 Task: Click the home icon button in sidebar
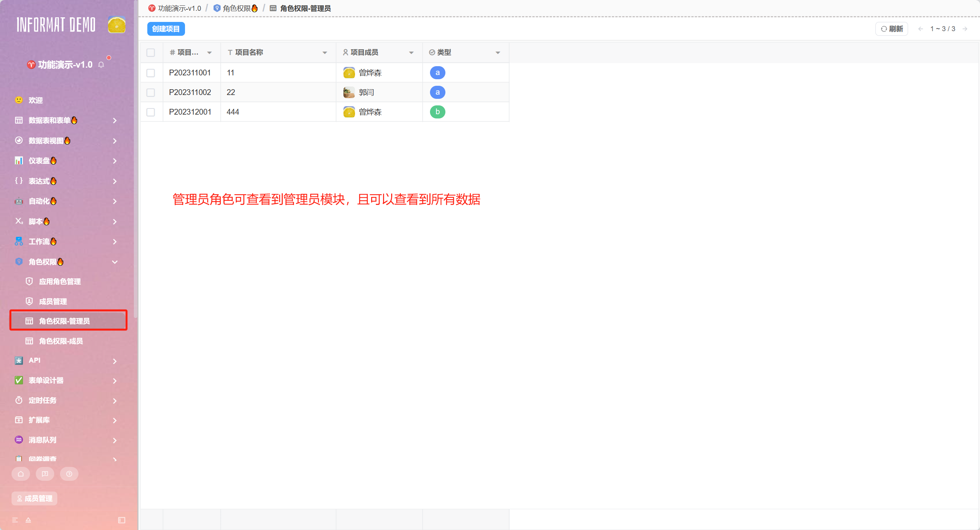coord(21,474)
